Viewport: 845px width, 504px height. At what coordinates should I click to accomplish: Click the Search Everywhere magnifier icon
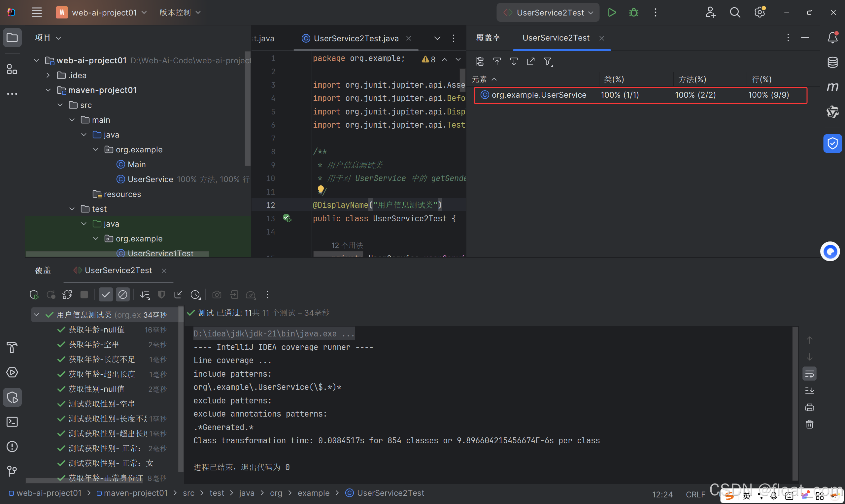tap(735, 13)
